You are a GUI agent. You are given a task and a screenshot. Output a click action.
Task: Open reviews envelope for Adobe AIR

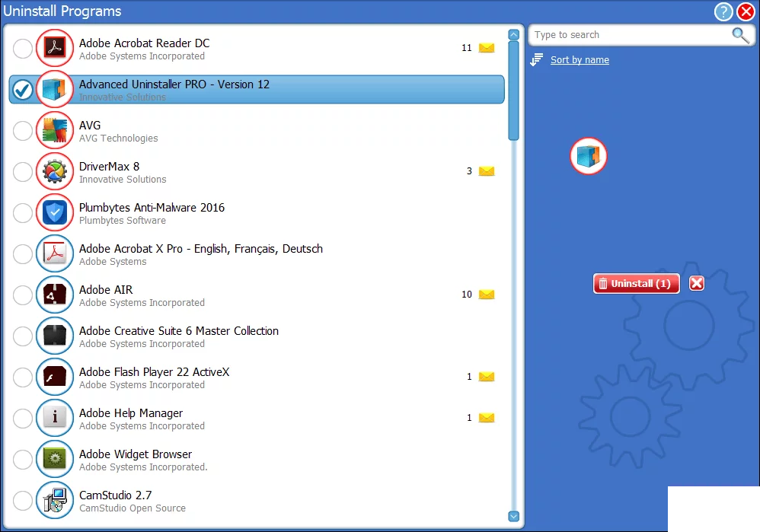coord(487,295)
